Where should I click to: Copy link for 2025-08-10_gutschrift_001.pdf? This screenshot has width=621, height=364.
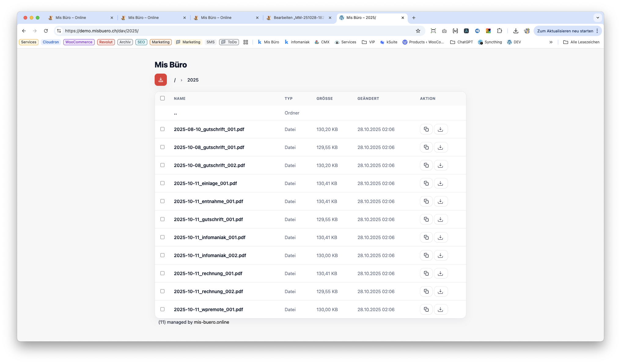(x=426, y=129)
